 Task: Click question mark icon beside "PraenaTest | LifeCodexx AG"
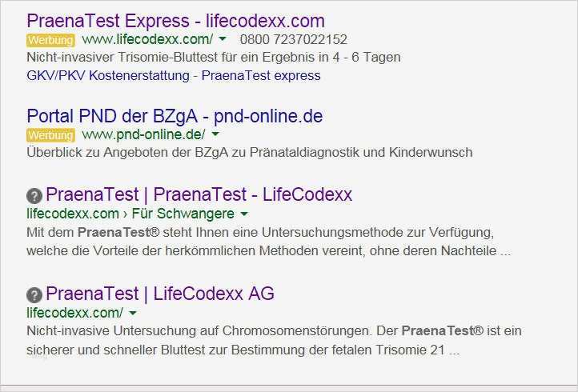pos(34,294)
